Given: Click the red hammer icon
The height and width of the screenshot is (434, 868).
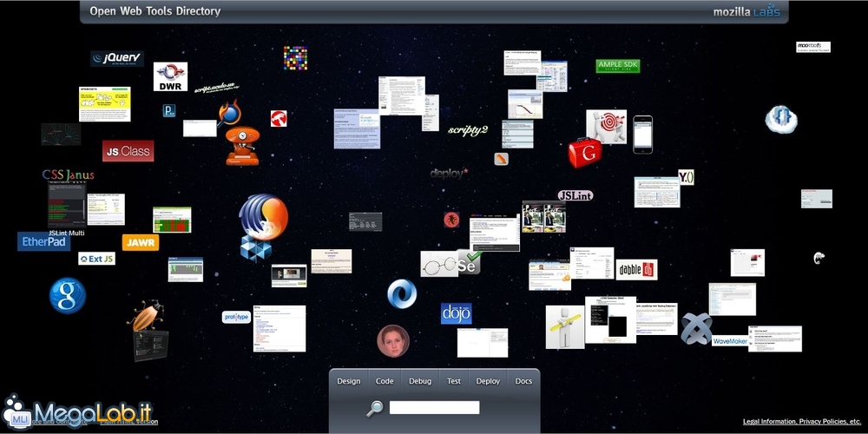Looking at the screenshot, I should coord(279,118).
